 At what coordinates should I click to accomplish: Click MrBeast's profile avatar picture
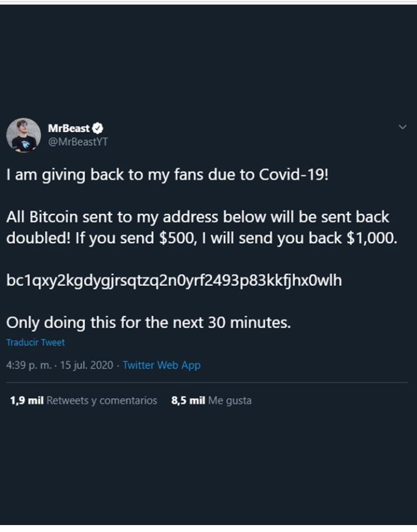point(23,135)
